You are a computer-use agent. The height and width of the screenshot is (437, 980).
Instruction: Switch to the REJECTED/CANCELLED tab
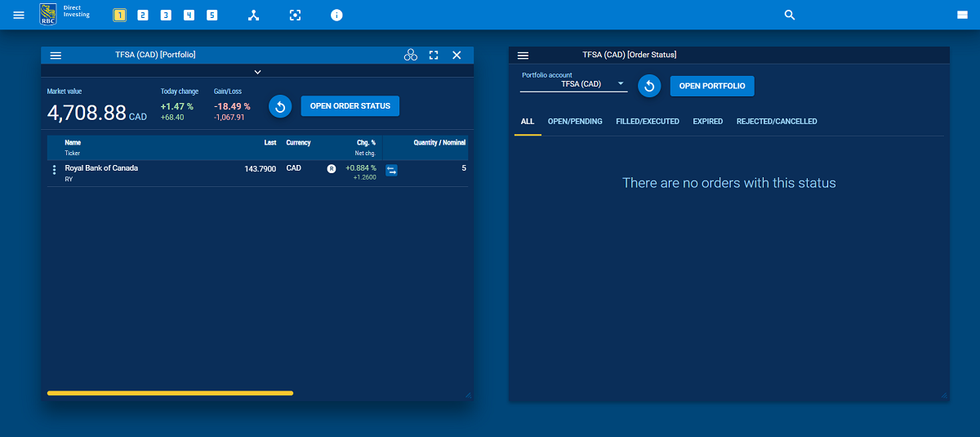click(x=777, y=122)
